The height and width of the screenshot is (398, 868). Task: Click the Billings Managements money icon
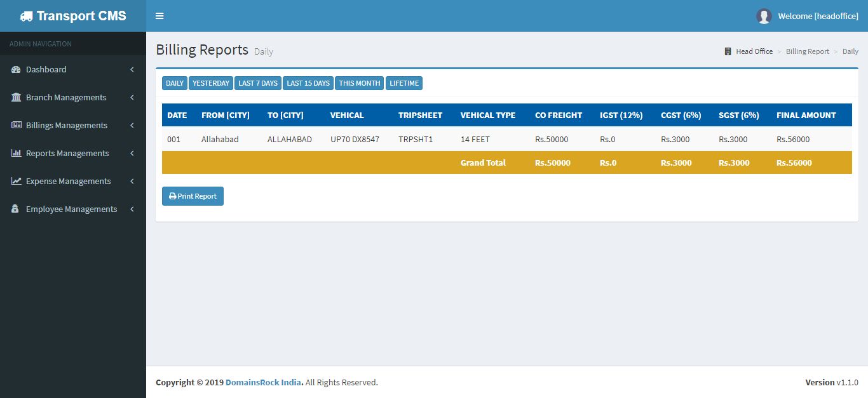tap(17, 125)
